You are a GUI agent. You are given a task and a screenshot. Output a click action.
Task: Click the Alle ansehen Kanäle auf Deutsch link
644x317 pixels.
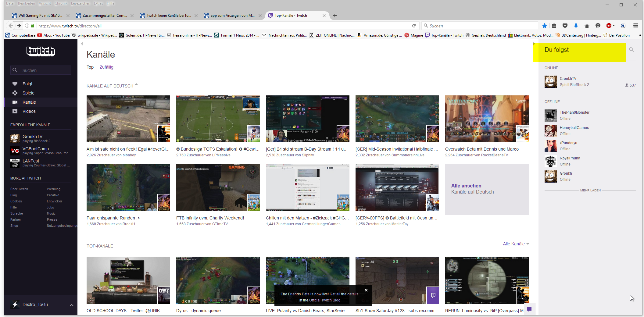tap(487, 189)
